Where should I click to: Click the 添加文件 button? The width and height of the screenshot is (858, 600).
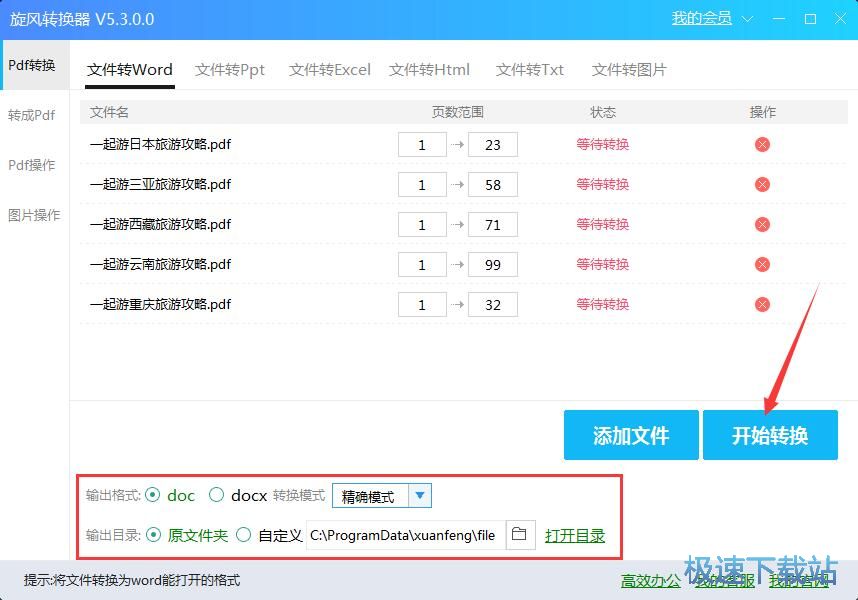click(x=630, y=436)
